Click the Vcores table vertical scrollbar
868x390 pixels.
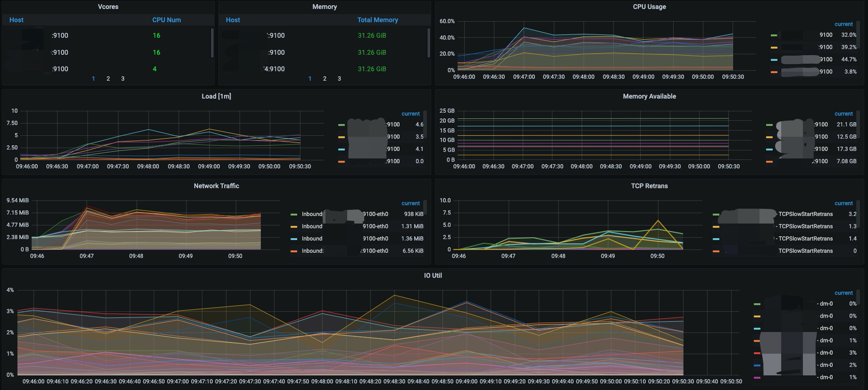[212, 43]
